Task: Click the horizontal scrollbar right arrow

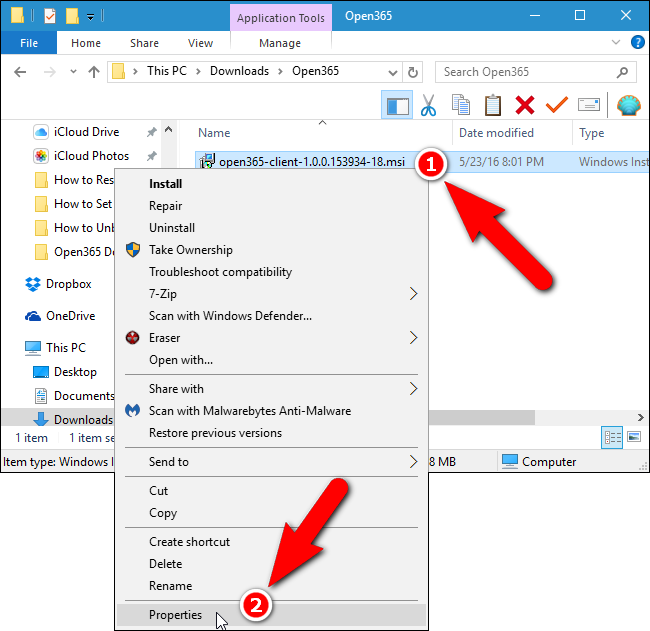Action: click(x=640, y=417)
